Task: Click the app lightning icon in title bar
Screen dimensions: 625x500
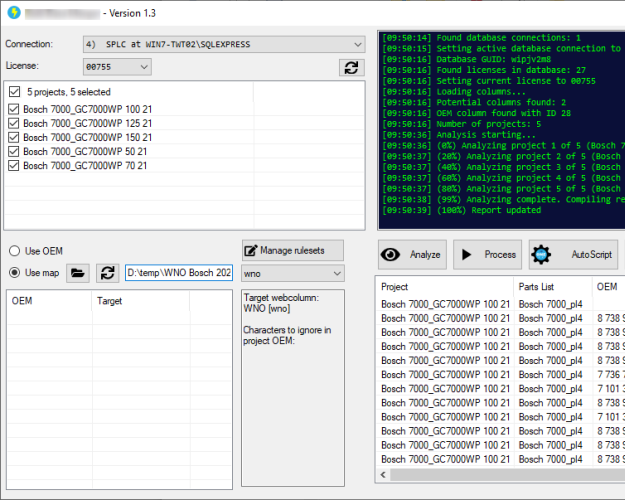Action: pyautogui.click(x=12, y=14)
